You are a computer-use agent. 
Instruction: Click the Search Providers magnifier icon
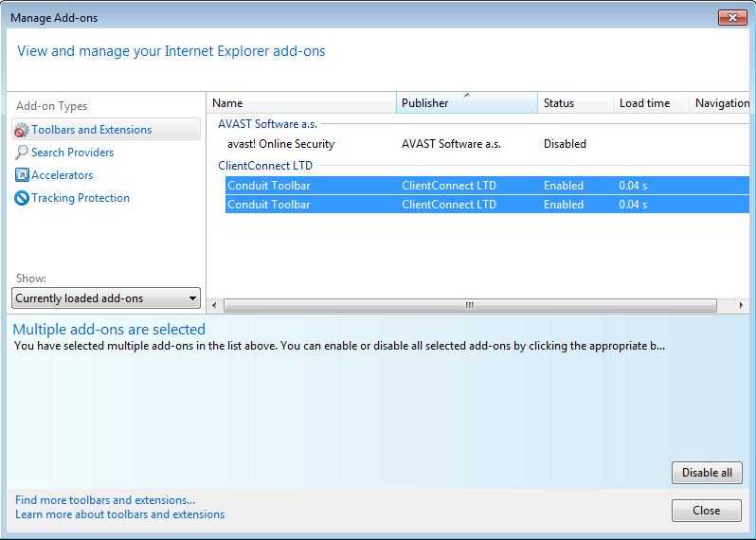[22, 153]
